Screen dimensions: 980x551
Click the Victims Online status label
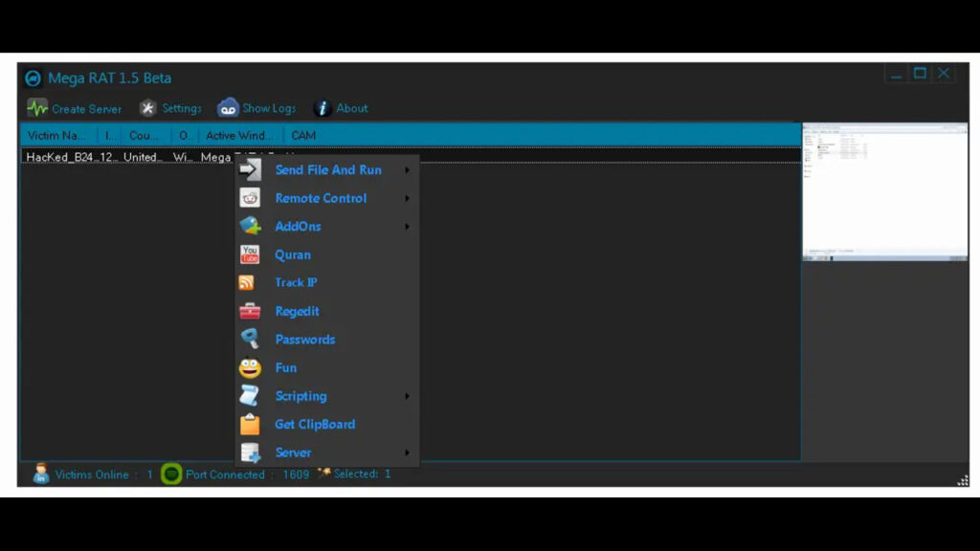coord(92,474)
